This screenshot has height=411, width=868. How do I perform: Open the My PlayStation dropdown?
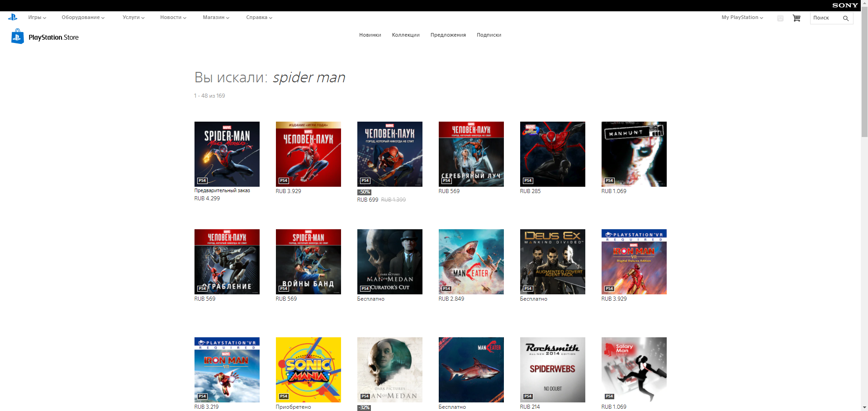pyautogui.click(x=742, y=17)
